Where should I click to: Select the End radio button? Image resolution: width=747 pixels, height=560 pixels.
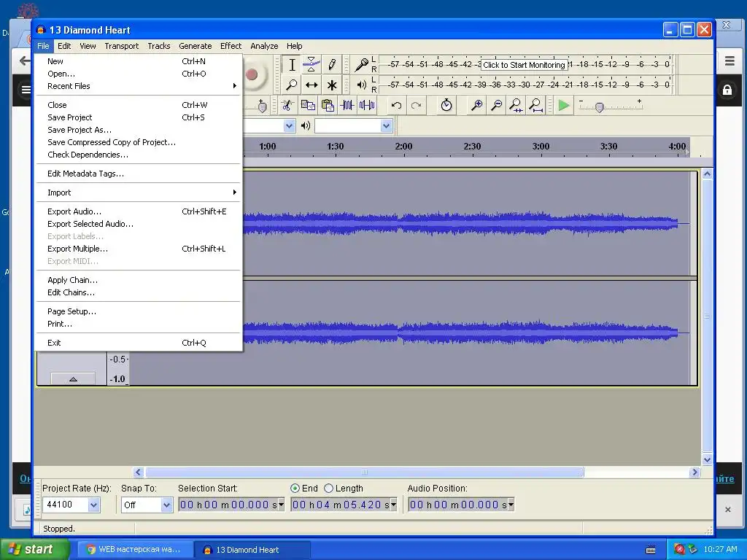click(x=295, y=488)
